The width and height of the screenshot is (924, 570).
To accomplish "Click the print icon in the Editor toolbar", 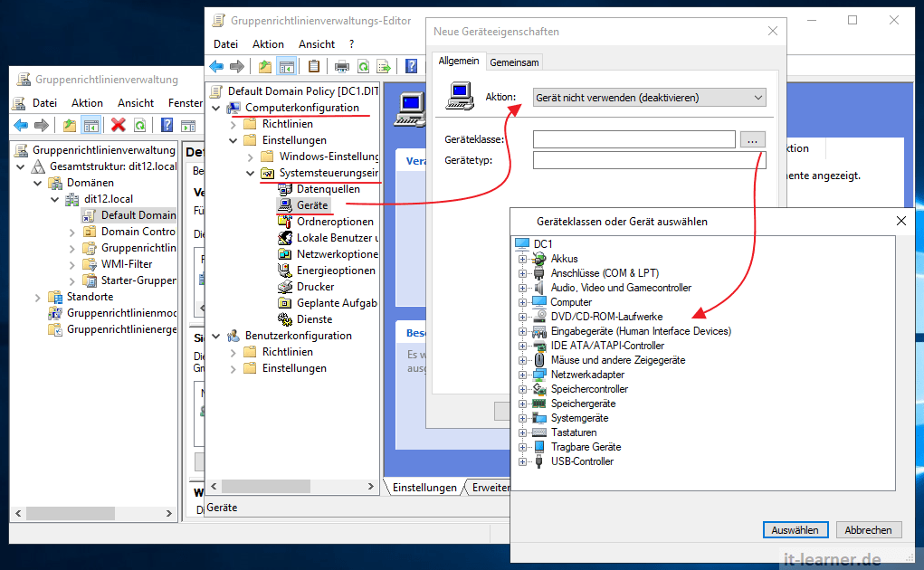I will [342, 67].
